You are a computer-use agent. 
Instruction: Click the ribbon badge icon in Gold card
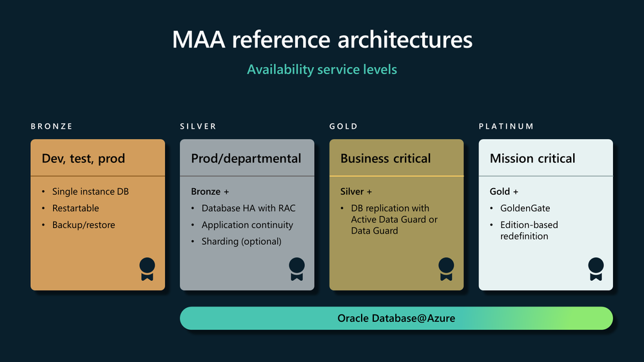(446, 269)
